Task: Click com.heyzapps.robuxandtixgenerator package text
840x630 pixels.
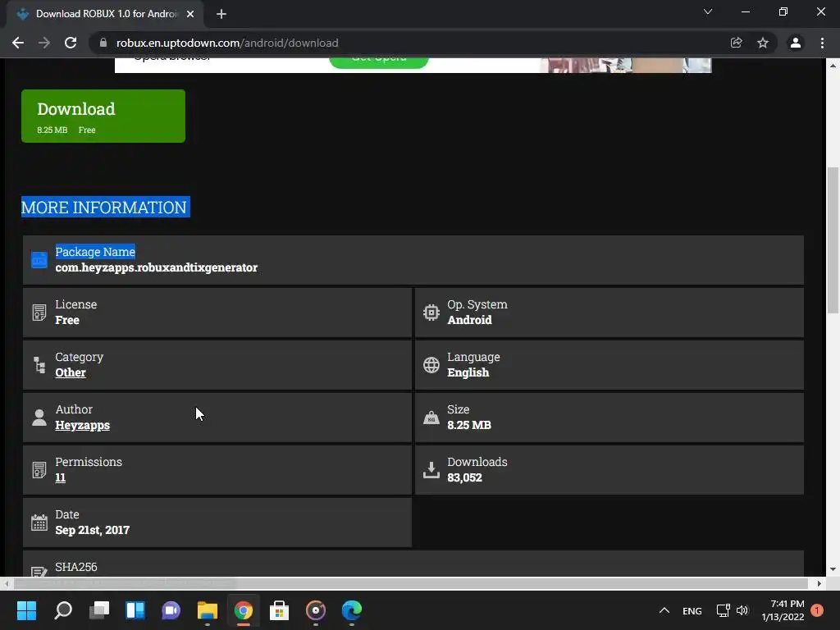Action: (x=157, y=267)
